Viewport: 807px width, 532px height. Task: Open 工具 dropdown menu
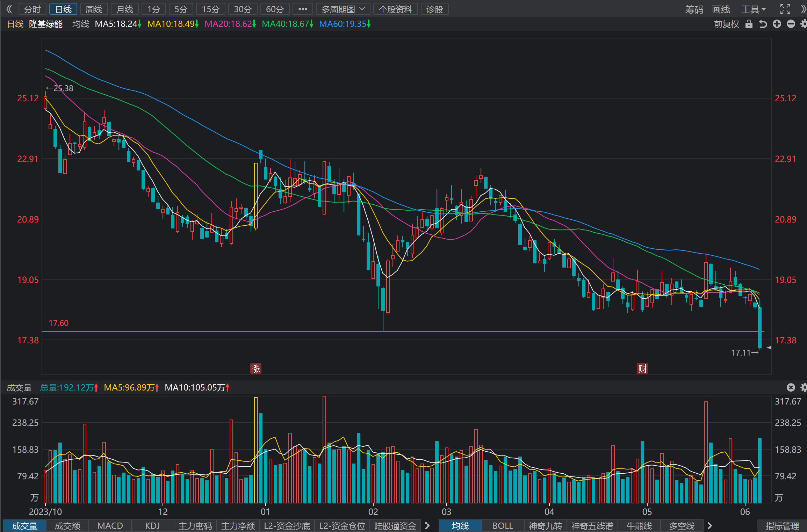[754, 9]
